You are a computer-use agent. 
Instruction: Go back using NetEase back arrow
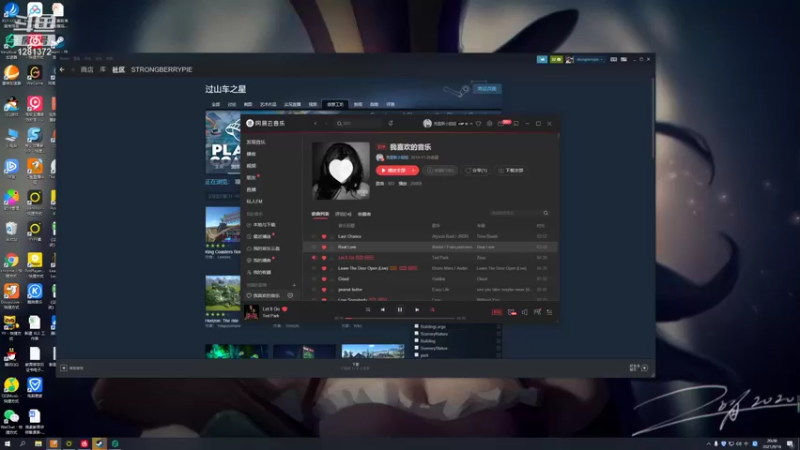coord(315,123)
